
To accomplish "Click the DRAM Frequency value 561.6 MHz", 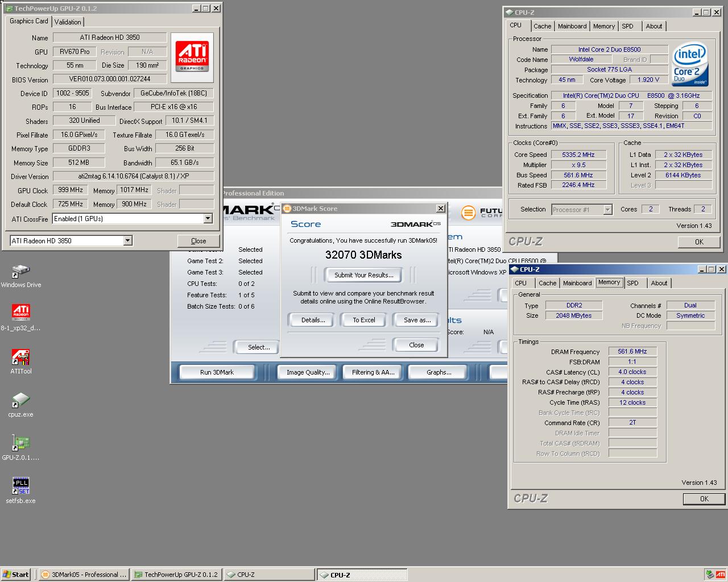I will [x=632, y=352].
